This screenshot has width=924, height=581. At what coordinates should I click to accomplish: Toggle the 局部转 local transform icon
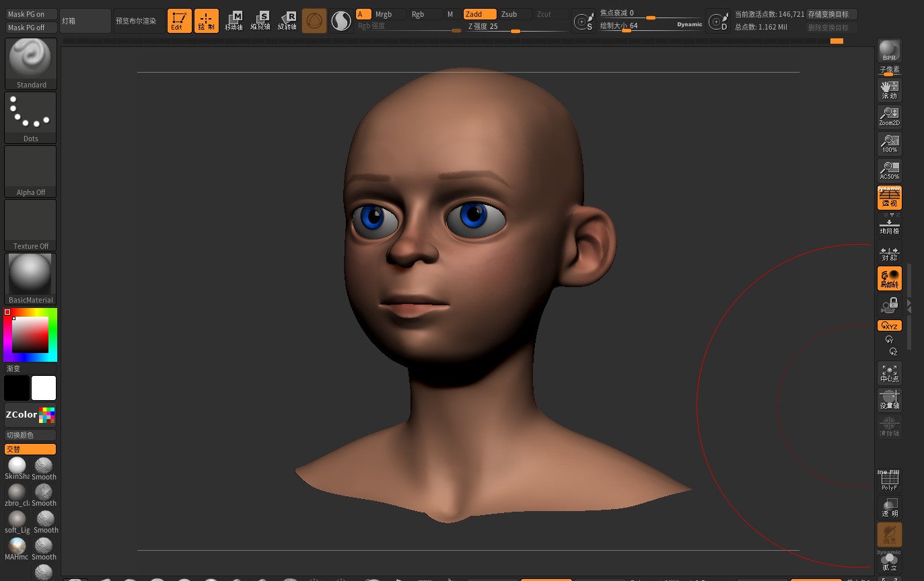pyautogui.click(x=890, y=278)
